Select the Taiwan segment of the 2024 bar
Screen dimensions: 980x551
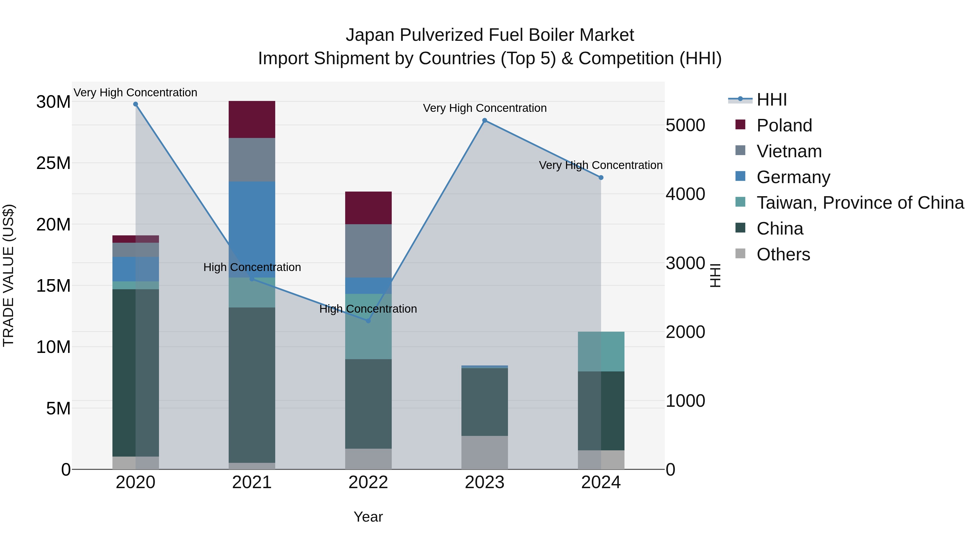[x=601, y=351]
